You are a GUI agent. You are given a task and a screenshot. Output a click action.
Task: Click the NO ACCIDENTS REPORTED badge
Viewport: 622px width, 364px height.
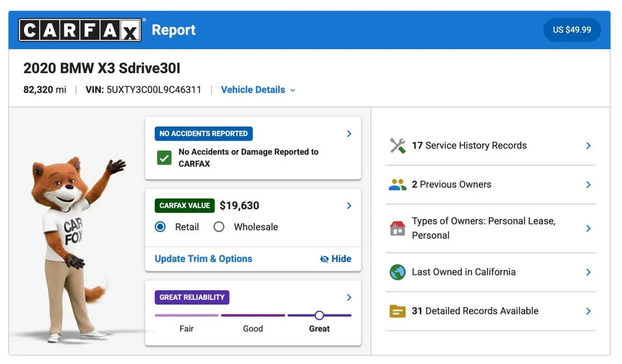tap(203, 133)
